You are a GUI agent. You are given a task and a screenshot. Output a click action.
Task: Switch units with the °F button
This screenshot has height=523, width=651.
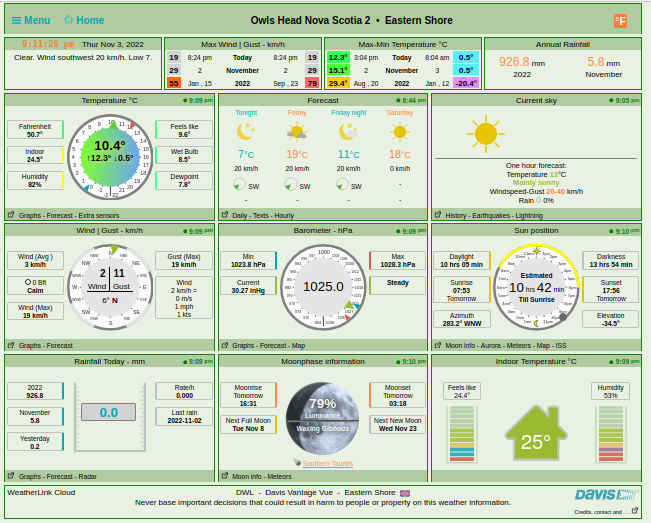click(620, 21)
